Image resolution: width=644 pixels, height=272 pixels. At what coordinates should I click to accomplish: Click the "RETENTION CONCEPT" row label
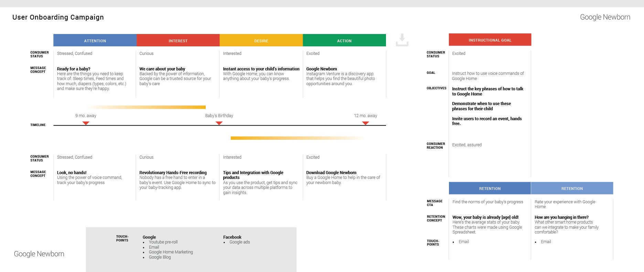(x=436, y=218)
